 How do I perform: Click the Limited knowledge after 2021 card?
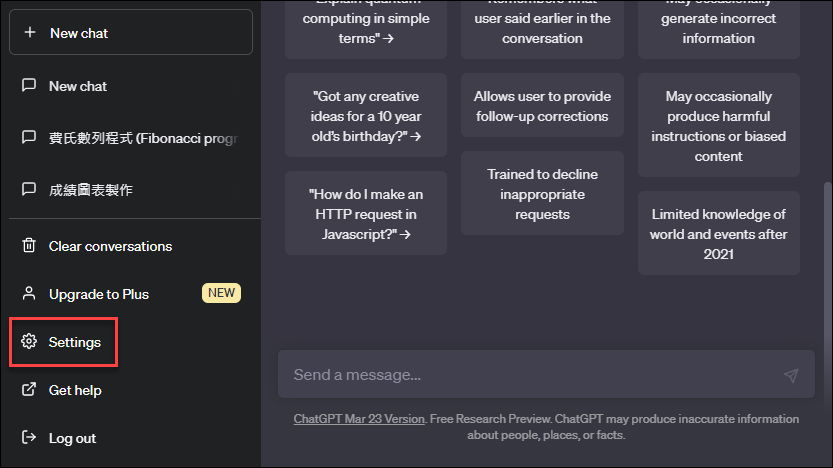(719, 234)
